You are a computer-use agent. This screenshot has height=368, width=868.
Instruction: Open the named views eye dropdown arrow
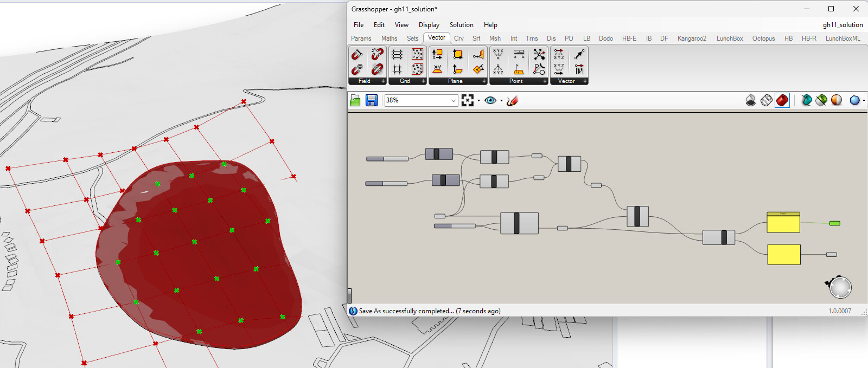tap(501, 100)
